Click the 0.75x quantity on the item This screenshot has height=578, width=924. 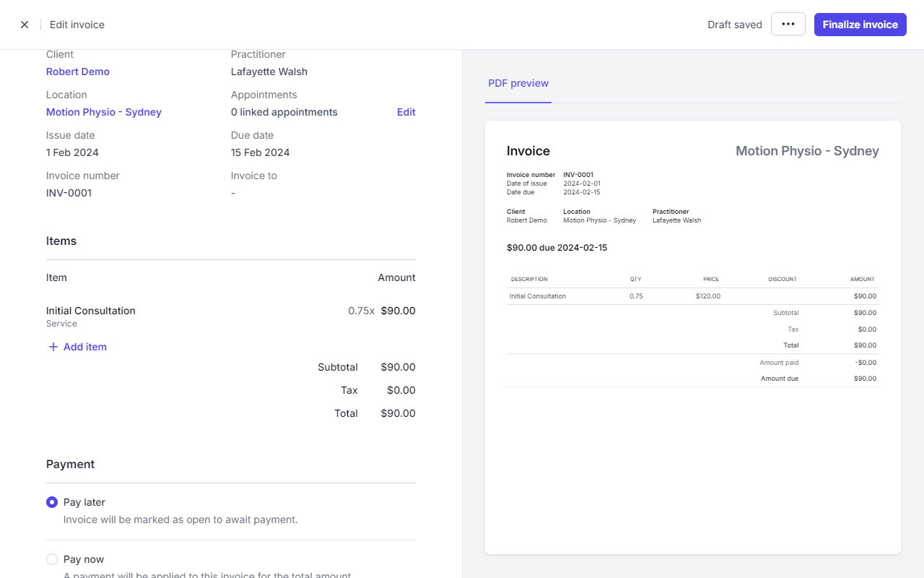pyautogui.click(x=361, y=311)
